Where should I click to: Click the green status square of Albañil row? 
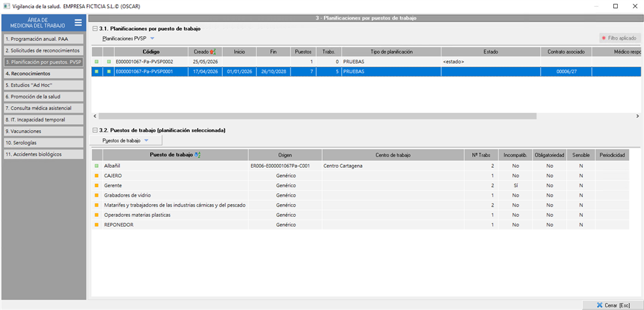(x=97, y=166)
